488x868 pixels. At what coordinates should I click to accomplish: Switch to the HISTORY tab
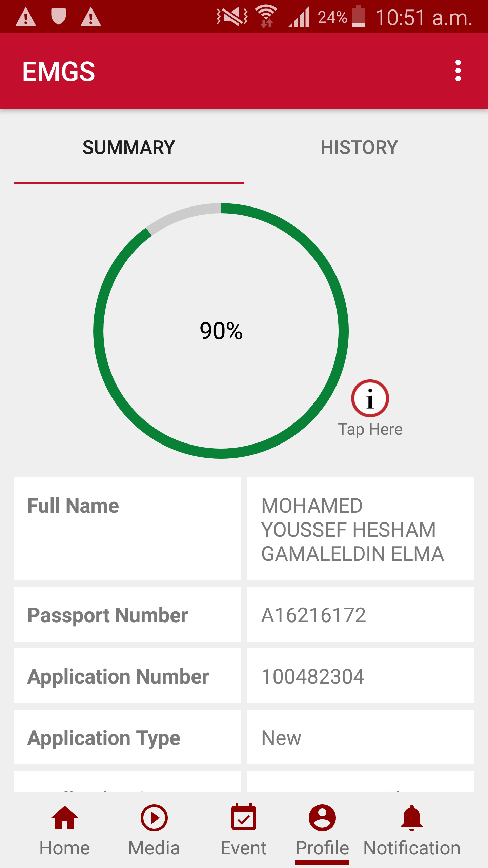click(x=359, y=147)
